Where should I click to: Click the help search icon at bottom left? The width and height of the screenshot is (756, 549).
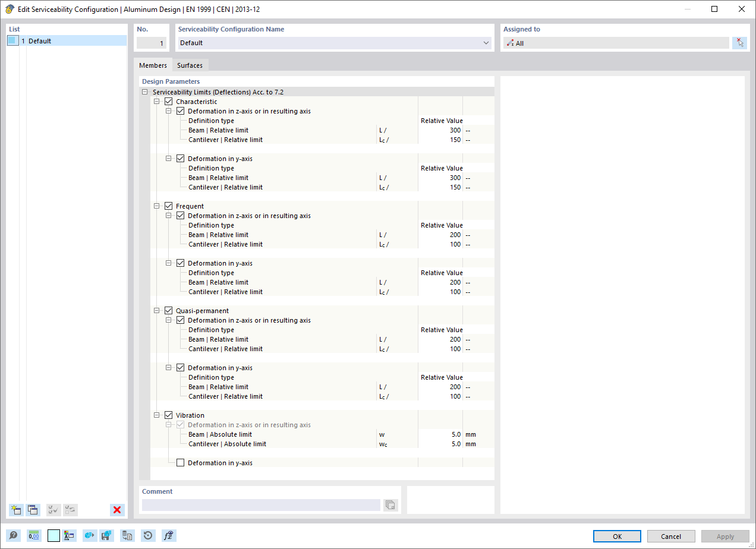coord(13,535)
